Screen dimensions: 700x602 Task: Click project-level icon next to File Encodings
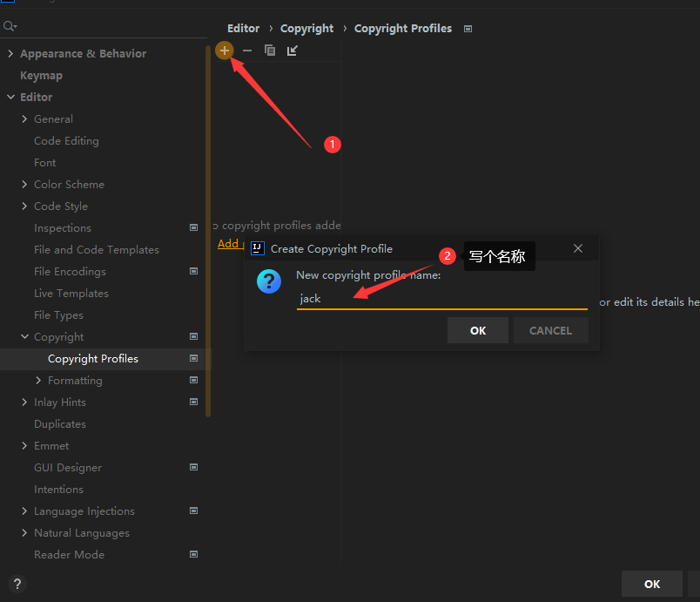pos(194,271)
